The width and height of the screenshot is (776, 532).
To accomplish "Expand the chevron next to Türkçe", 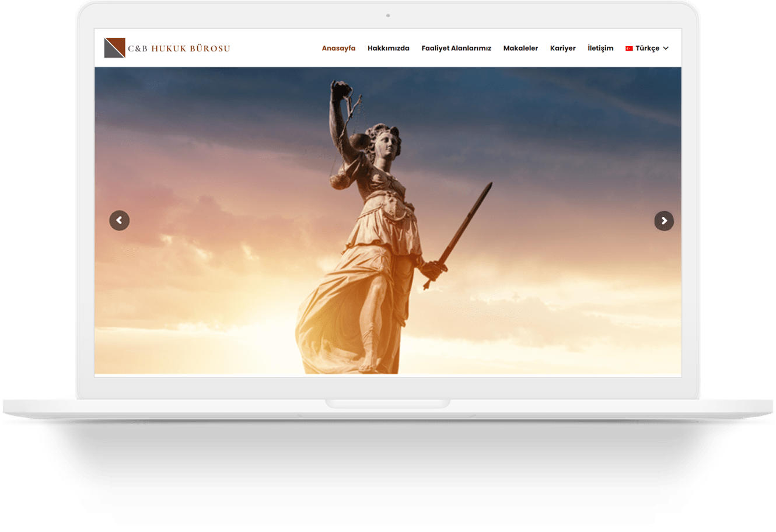I will (666, 48).
